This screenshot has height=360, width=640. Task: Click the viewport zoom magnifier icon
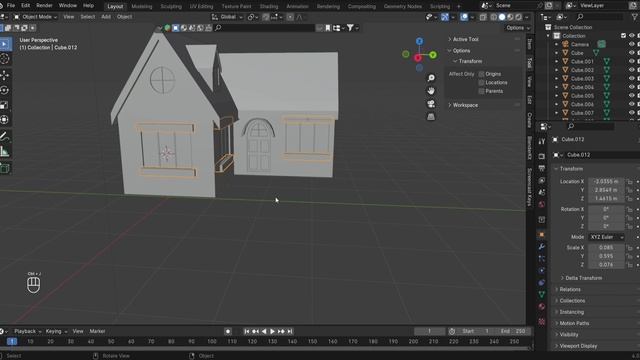coord(431,78)
